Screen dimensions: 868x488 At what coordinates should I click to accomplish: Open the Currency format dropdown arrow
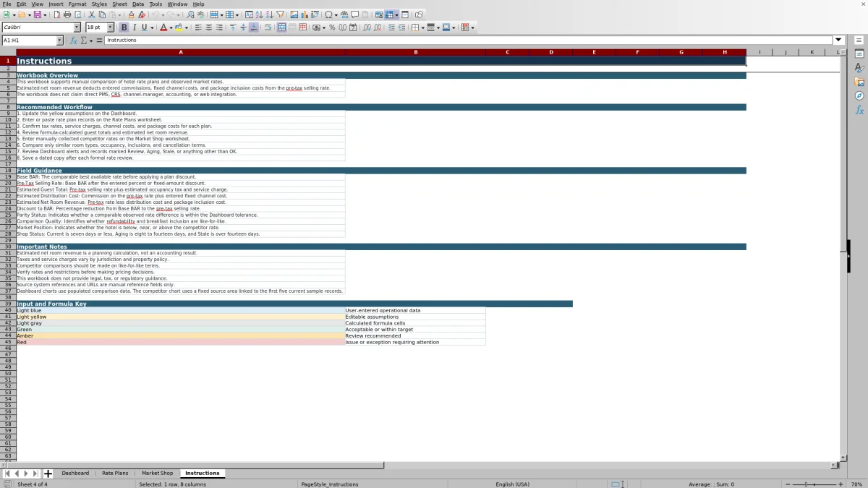coord(324,27)
